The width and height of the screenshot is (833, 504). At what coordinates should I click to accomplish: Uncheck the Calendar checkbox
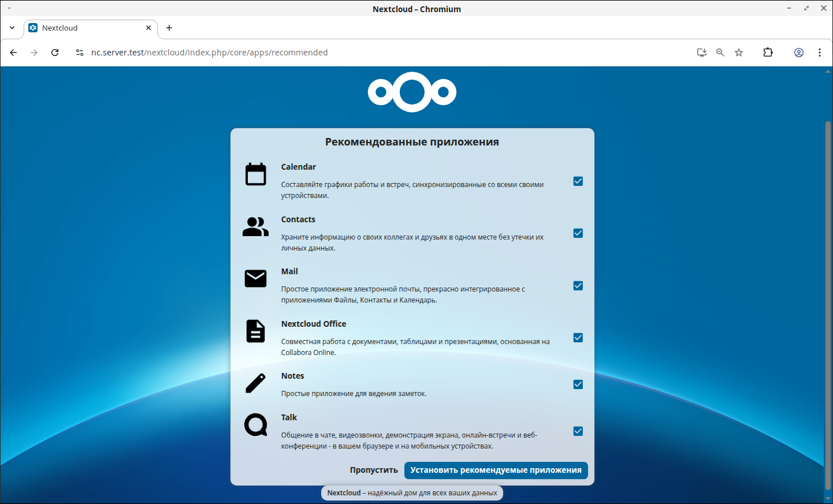tap(578, 181)
